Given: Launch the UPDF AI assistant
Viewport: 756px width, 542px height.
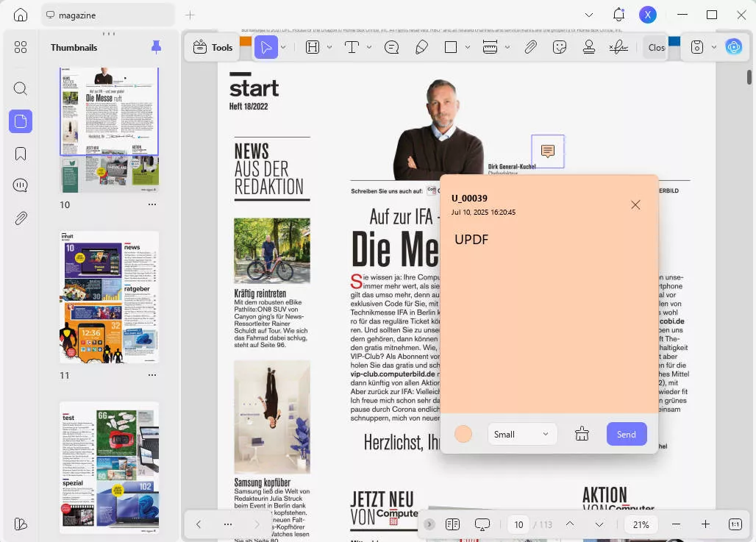Looking at the screenshot, I should click(x=733, y=47).
